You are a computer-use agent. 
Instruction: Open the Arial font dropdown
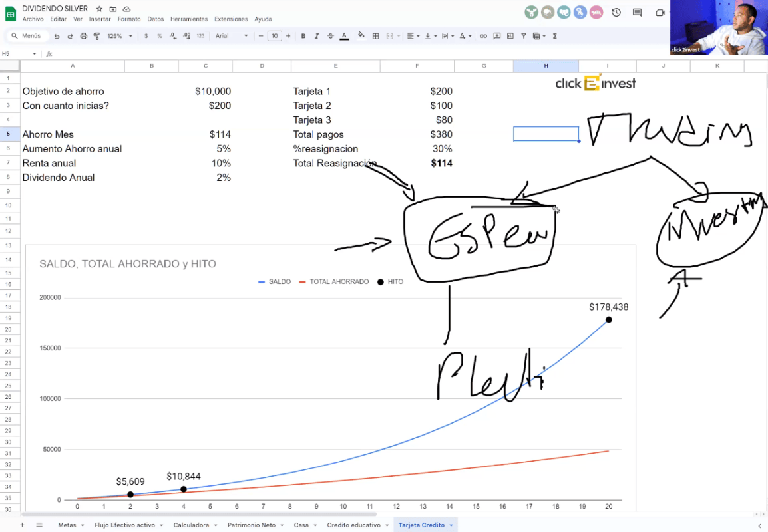click(232, 36)
